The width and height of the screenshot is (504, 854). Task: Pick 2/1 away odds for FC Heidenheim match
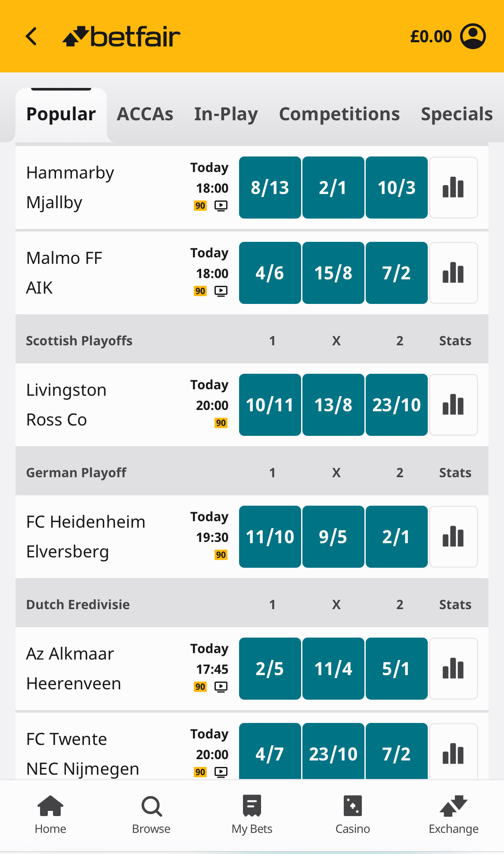tap(396, 537)
